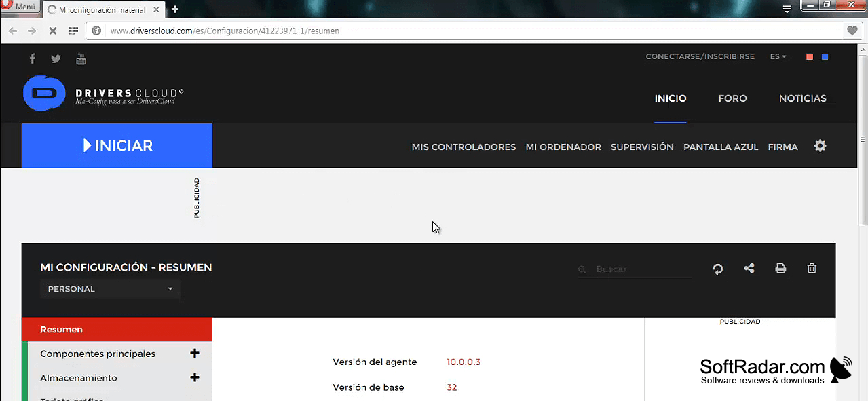Open the CONECTARSE/INSCRIBIRSE link

pyautogui.click(x=700, y=56)
